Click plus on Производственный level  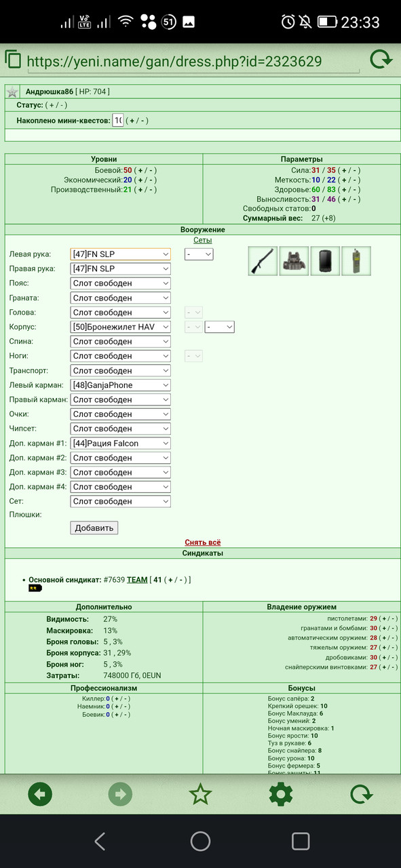(x=139, y=190)
